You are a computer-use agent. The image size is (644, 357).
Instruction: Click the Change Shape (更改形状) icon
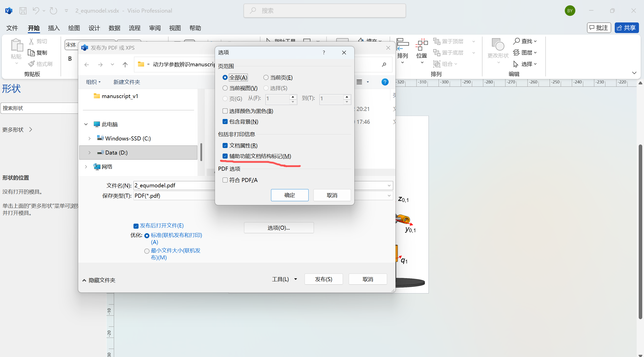click(x=498, y=44)
